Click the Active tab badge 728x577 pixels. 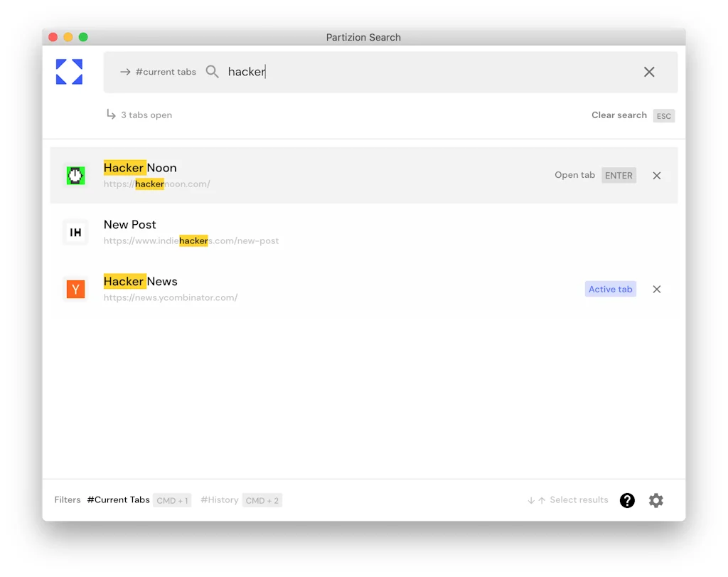tap(610, 289)
